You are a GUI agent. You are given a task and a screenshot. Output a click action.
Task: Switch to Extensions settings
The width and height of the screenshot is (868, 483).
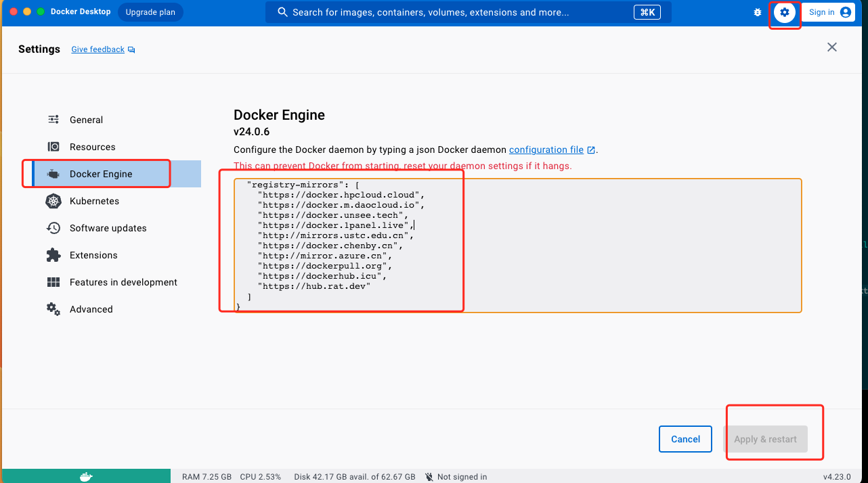point(93,255)
